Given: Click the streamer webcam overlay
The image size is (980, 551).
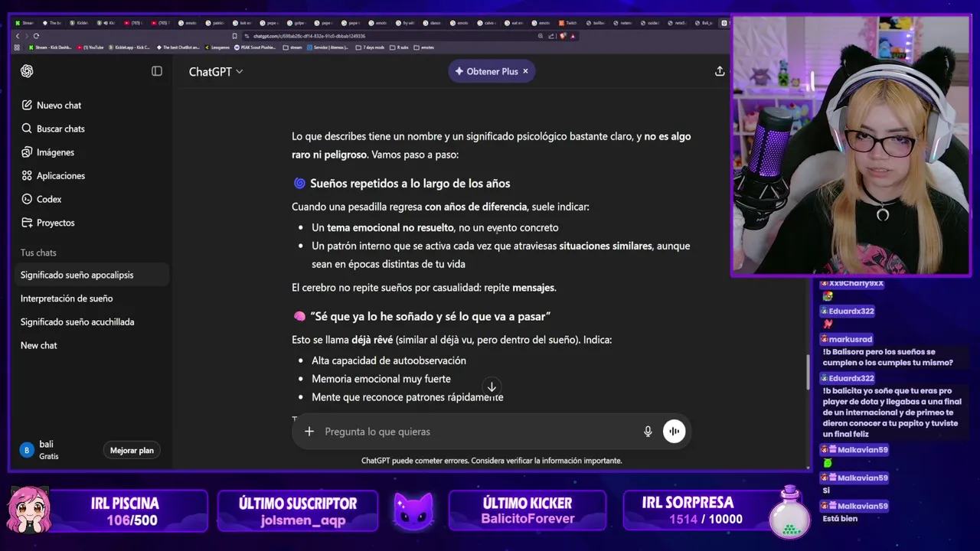Looking at the screenshot, I should [851, 145].
